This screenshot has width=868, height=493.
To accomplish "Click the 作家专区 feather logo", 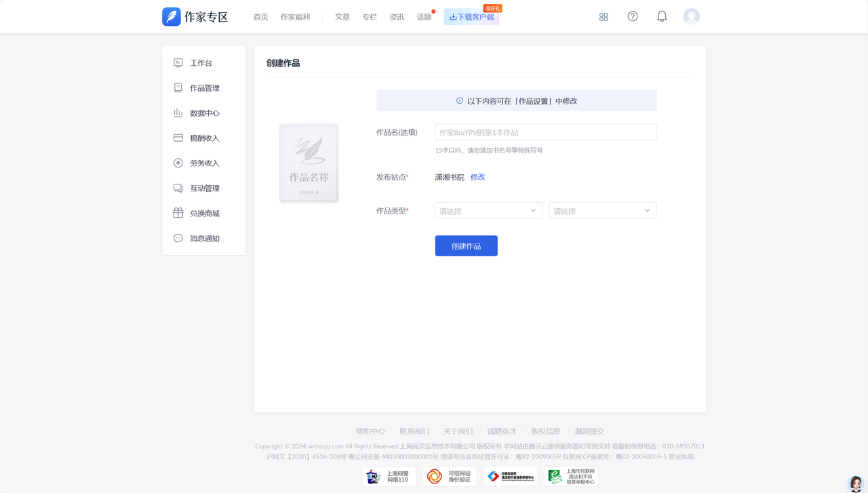I will point(172,16).
